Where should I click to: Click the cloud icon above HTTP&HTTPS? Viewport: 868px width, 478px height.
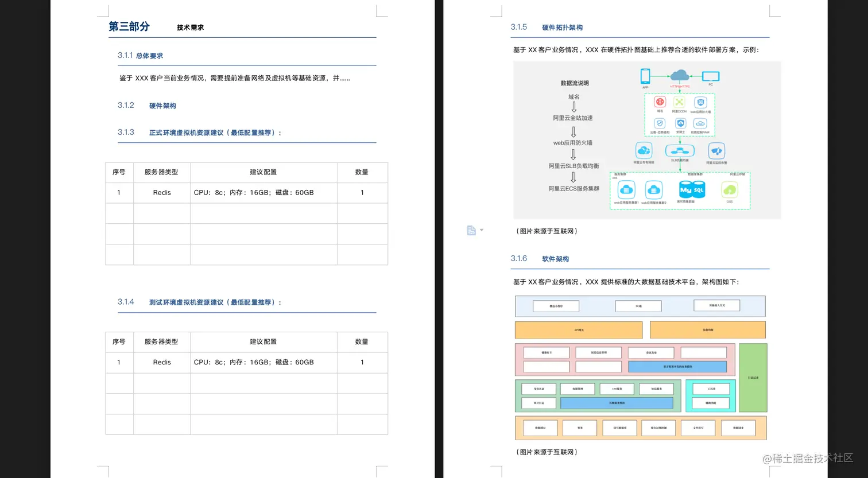(x=680, y=75)
